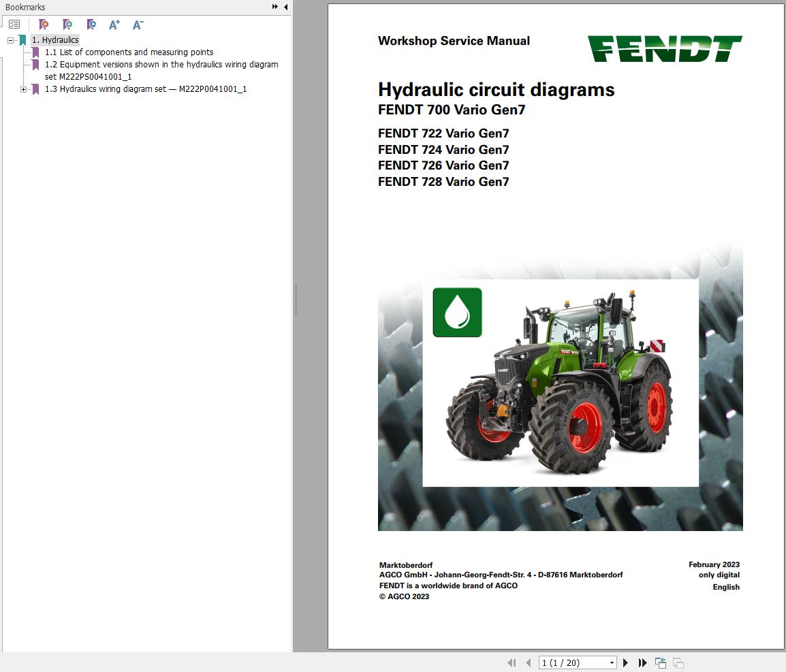Go to the next page
This screenshot has height=672, width=786.
tap(625, 662)
